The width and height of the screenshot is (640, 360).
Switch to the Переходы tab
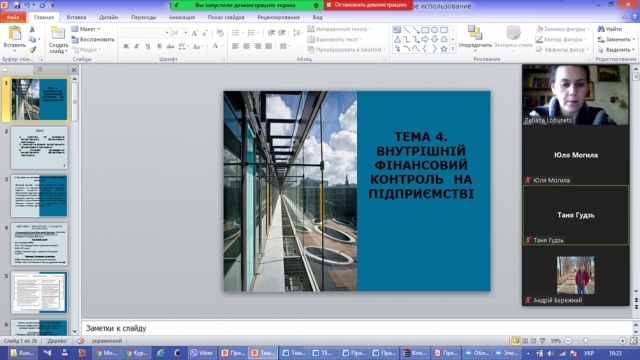point(143,17)
